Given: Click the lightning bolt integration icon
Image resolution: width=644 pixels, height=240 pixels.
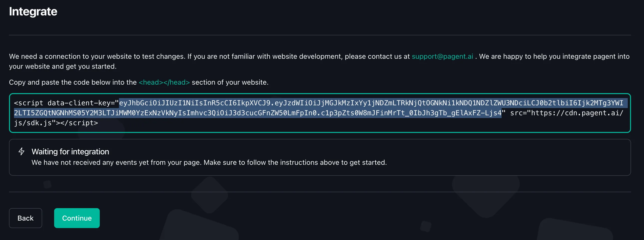Looking at the screenshot, I should [21, 151].
